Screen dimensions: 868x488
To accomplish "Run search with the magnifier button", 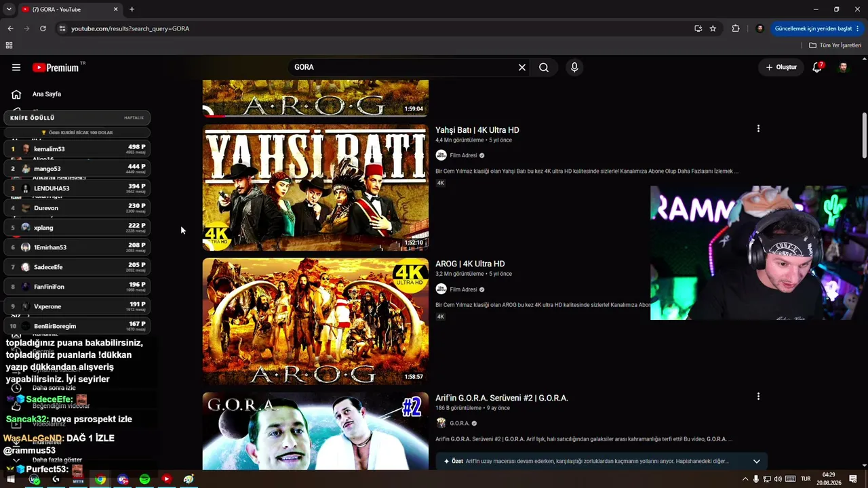I will pyautogui.click(x=544, y=67).
